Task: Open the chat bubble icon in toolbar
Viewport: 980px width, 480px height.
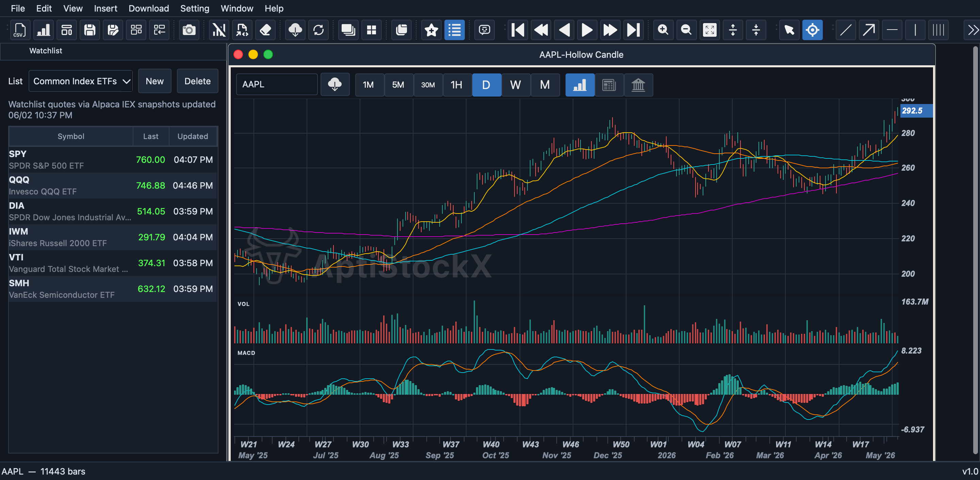Action: point(484,30)
